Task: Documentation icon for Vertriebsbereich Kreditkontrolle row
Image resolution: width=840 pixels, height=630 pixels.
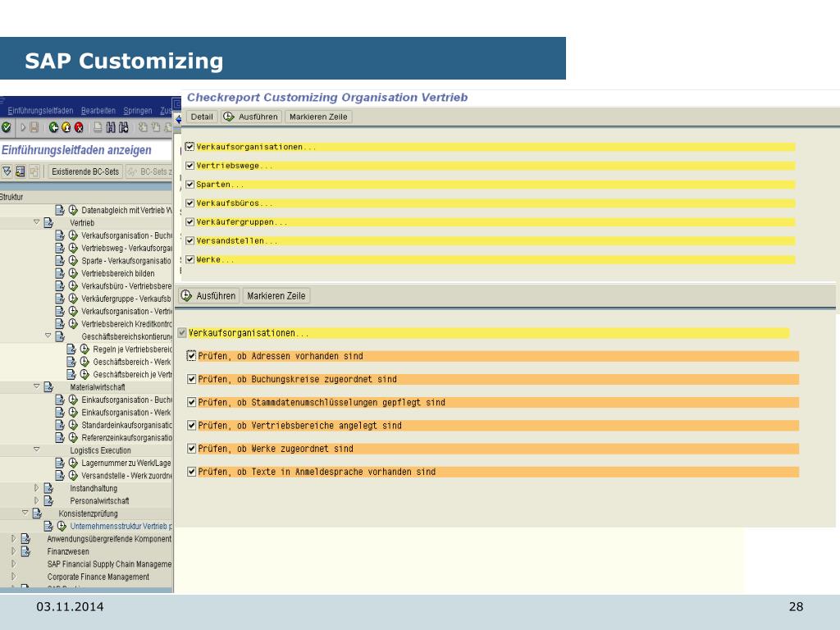Action: [x=60, y=323]
